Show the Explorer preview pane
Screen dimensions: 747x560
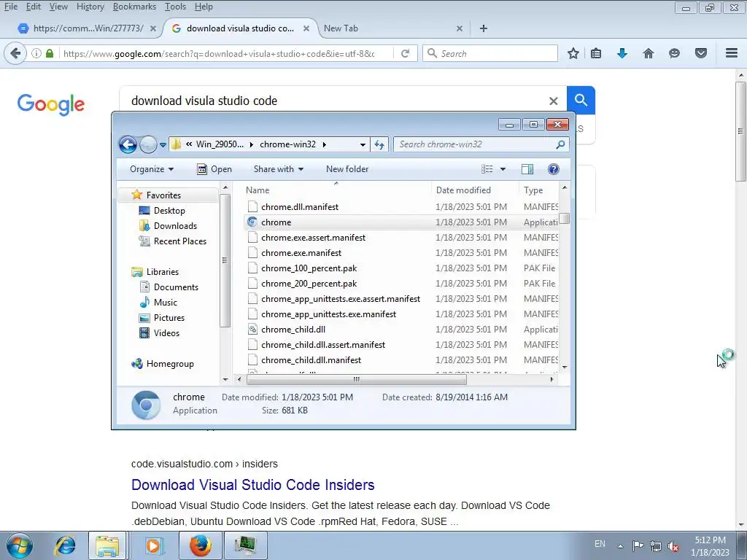(527, 169)
